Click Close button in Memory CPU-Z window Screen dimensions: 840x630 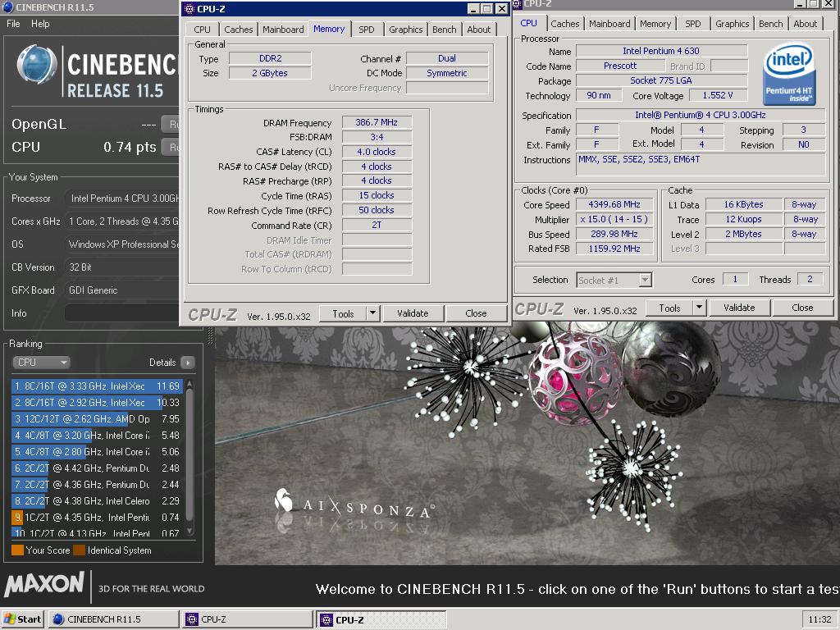click(477, 313)
